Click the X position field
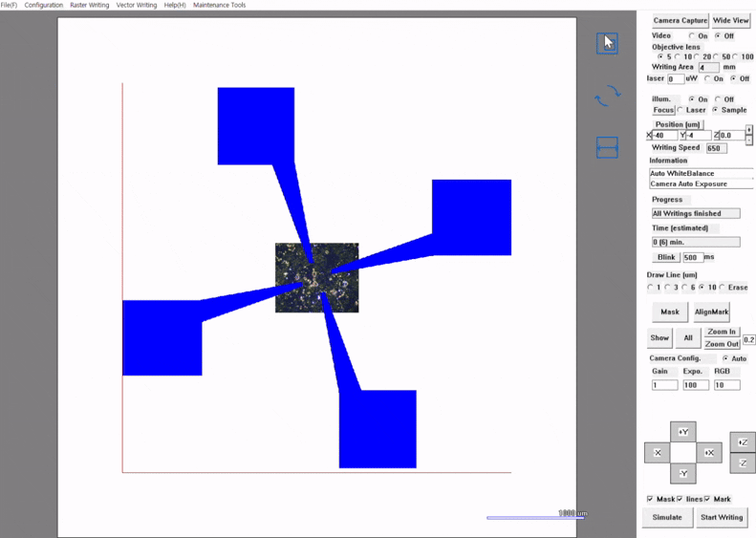The height and width of the screenshot is (538, 756). click(x=665, y=136)
